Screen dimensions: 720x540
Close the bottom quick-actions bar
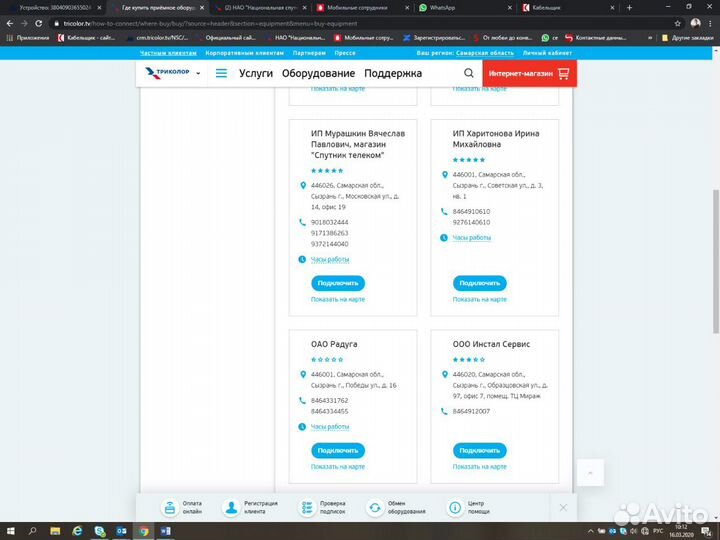(x=562, y=508)
